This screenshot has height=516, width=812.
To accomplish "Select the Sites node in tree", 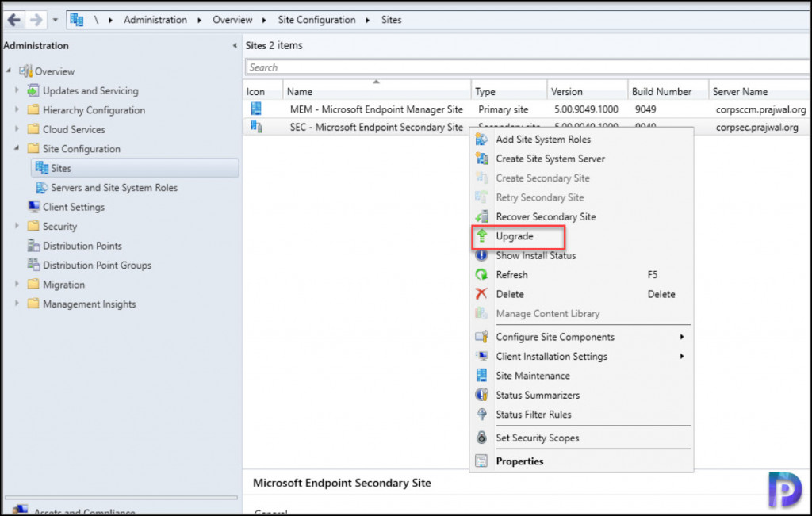I will coord(135,168).
